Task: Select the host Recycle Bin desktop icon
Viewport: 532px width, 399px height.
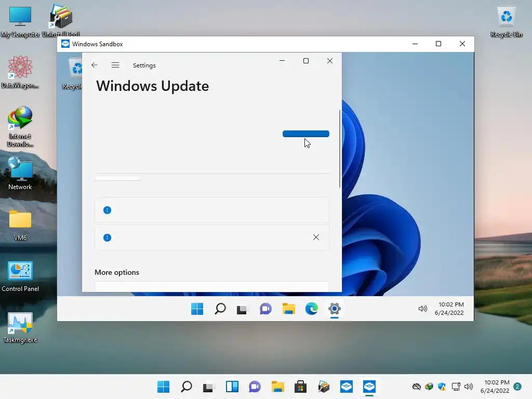Action: [x=506, y=22]
